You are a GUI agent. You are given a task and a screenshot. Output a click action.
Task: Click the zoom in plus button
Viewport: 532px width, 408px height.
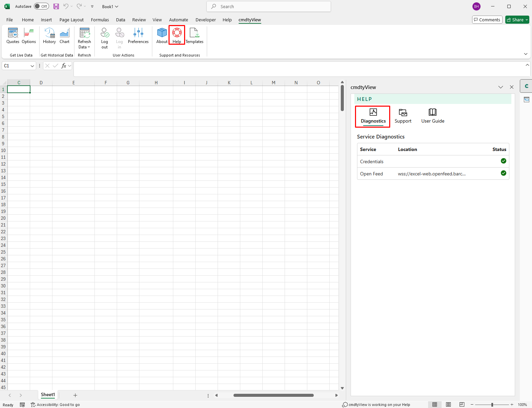pyautogui.click(x=512, y=405)
